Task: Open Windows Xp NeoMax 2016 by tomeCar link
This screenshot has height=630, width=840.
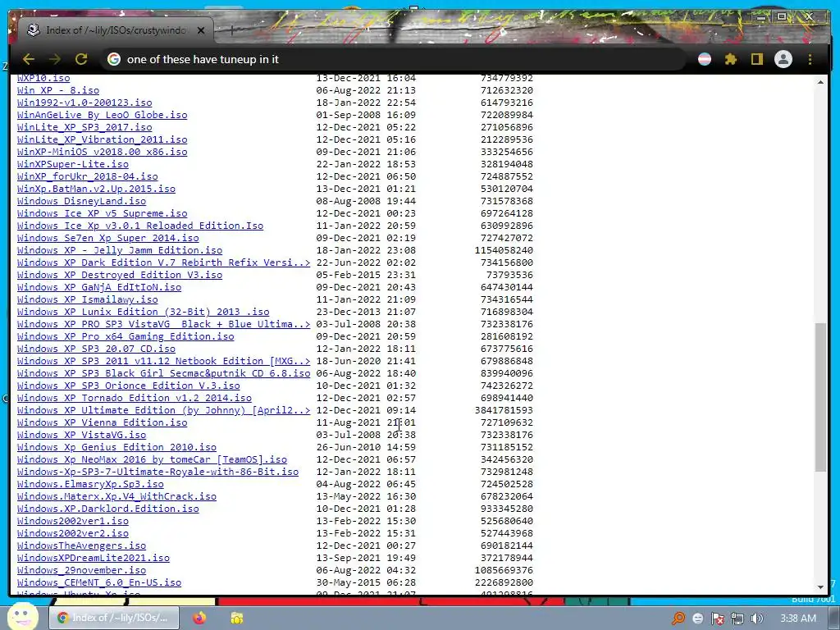Action: 152,460
